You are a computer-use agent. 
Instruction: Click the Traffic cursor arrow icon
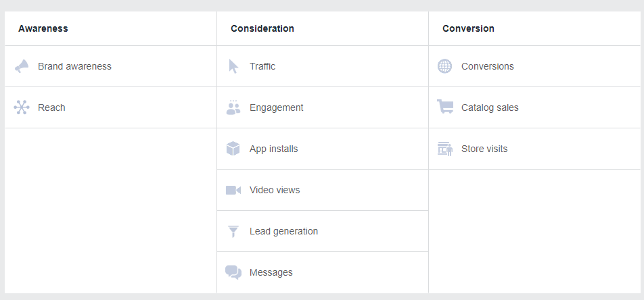point(233,66)
